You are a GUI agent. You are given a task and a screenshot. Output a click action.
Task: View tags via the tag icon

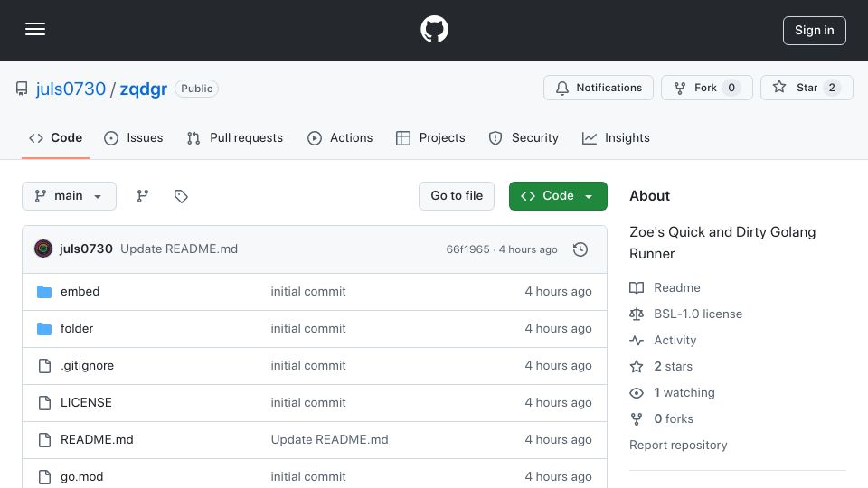(x=181, y=196)
